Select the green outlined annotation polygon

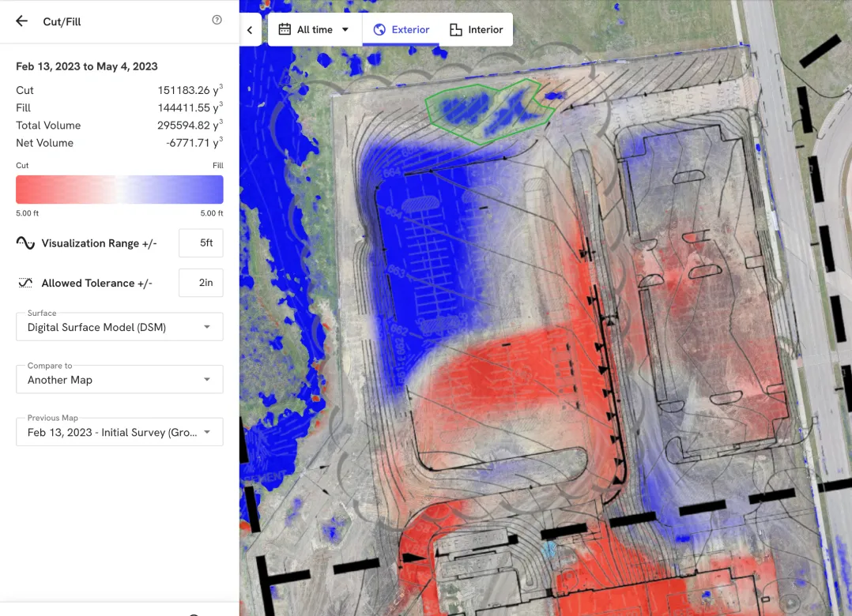pos(489,111)
